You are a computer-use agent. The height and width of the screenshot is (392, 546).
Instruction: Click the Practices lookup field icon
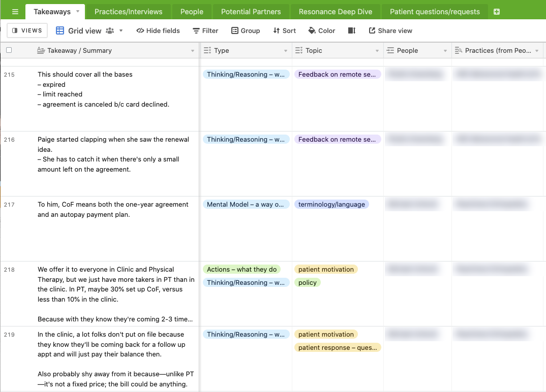(x=458, y=50)
